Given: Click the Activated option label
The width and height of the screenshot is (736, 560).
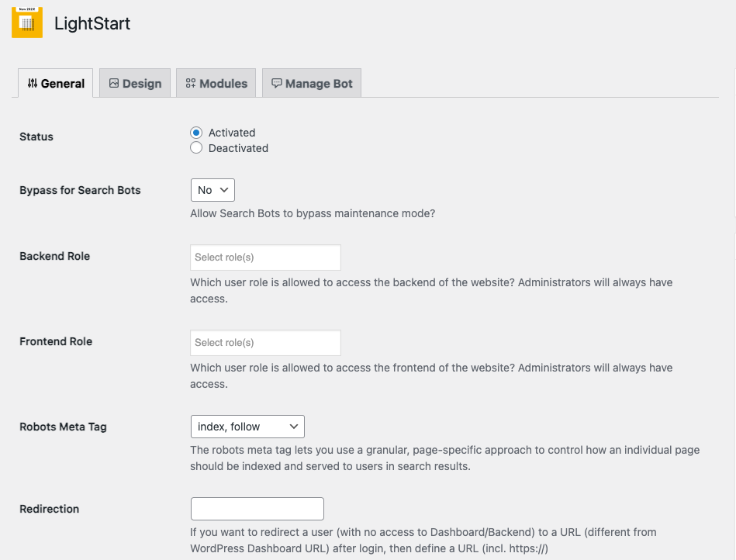Looking at the screenshot, I should (x=232, y=133).
